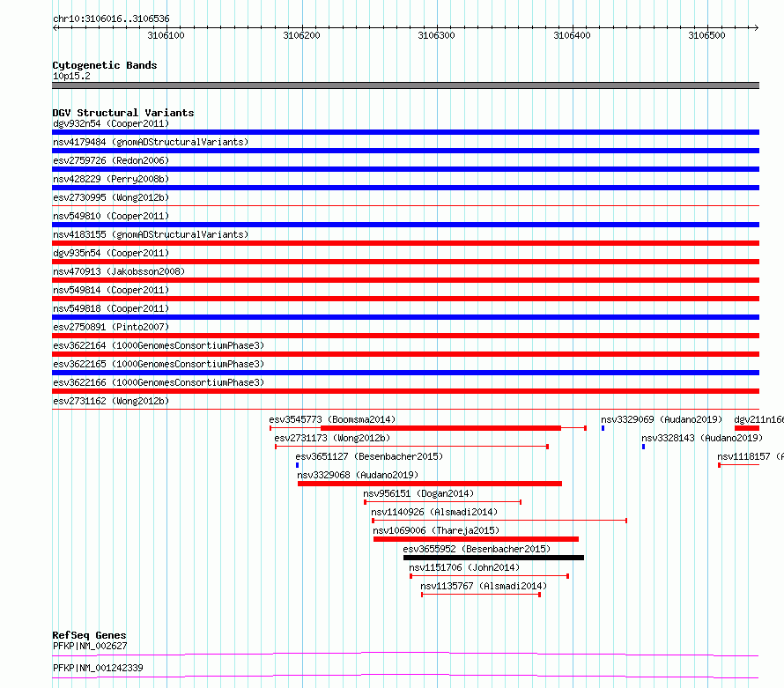Click ruler position 3106100
The image size is (784, 688).
[166, 35]
